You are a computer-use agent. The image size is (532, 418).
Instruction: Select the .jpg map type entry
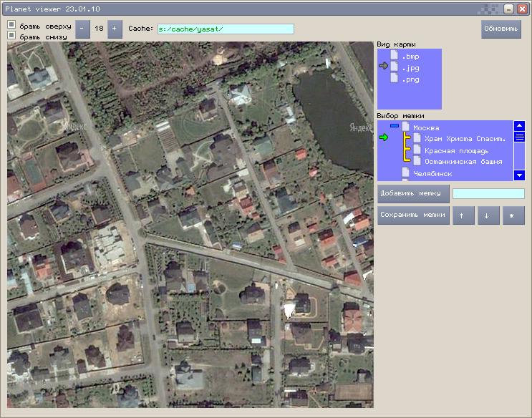tap(410, 67)
